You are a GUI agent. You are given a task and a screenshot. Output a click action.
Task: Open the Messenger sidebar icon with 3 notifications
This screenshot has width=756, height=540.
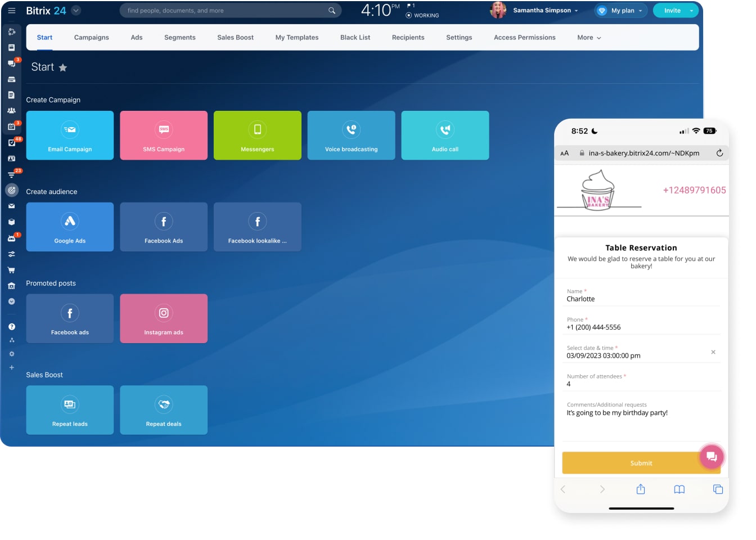(x=12, y=64)
